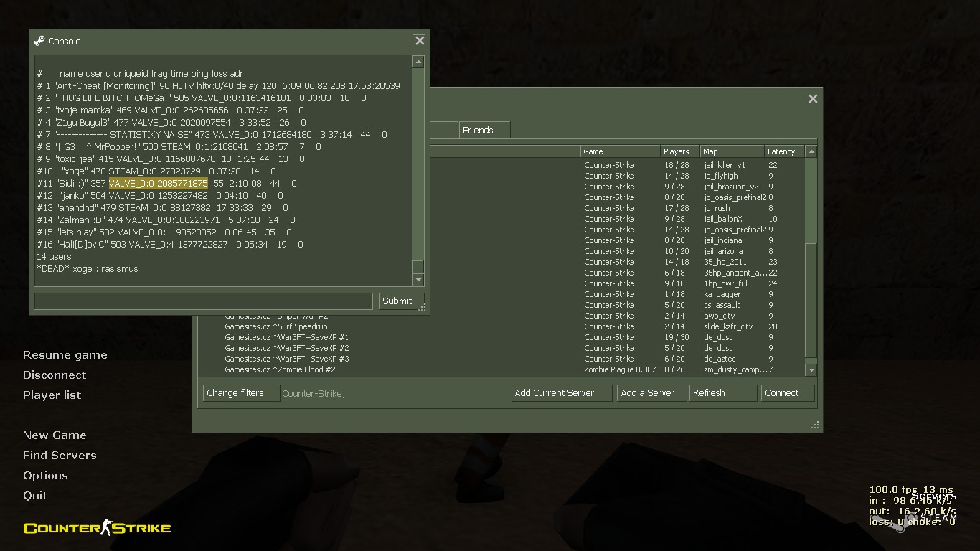Click the server browser resize grip
The image size is (980, 551).
coord(815,425)
